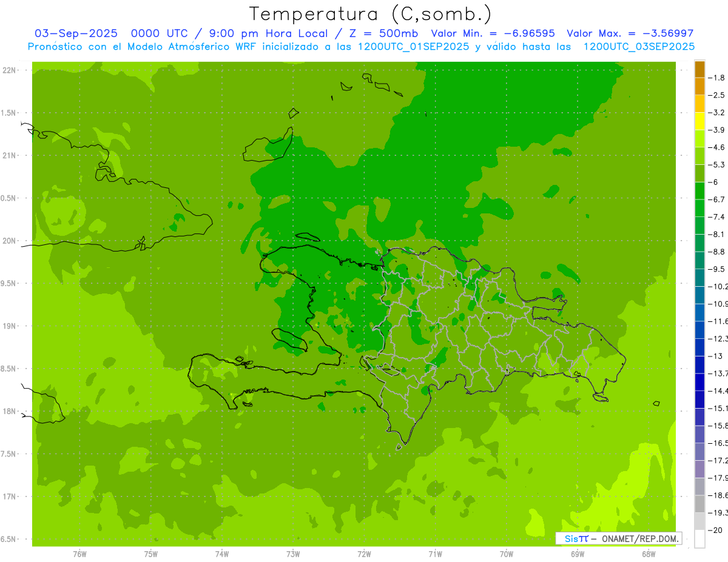Click the 22N latitude axis label
Image resolution: width=728 pixels, height=562 pixels.
click(8, 70)
